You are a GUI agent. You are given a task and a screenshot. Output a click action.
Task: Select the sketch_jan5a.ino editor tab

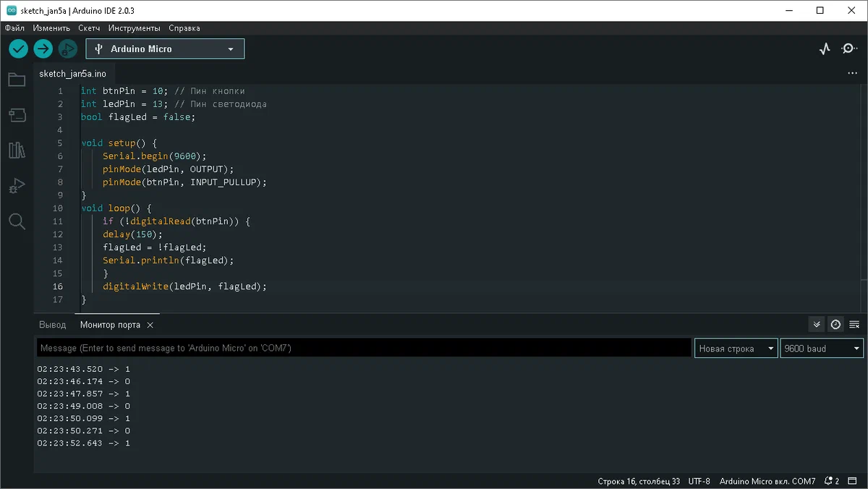[x=72, y=74]
